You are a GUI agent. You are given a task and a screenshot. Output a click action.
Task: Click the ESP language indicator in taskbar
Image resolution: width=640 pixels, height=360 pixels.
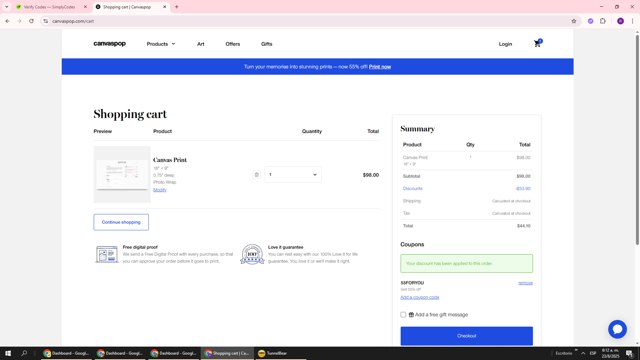tap(593, 353)
